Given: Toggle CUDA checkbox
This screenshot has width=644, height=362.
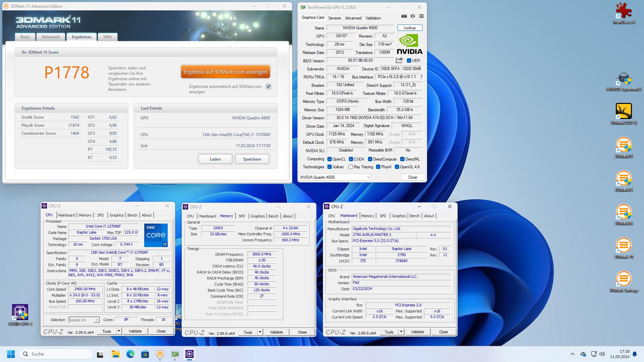Looking at the screenshot, I should point(351,159).
